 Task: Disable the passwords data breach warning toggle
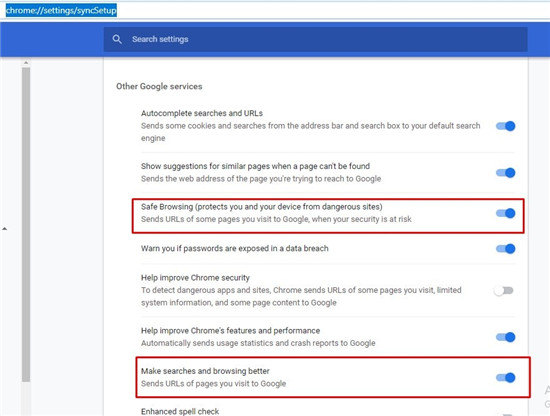coord(505,249)
